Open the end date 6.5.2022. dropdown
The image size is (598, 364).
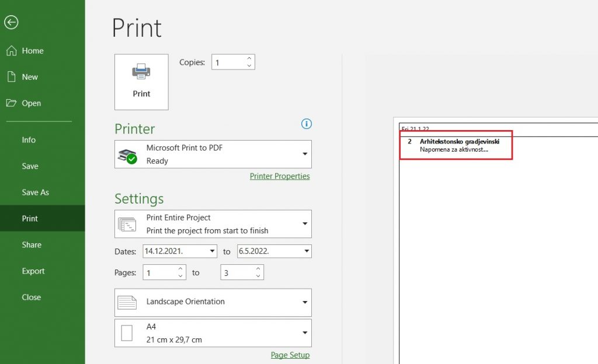(x=307, y=251)
